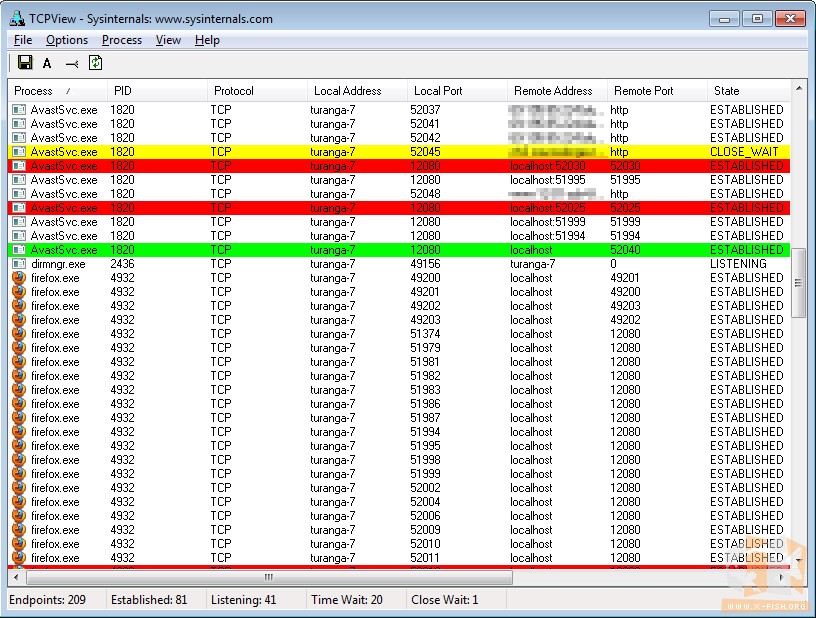Click the vertical scrollbar thumb
816x618 pixels.
pyautogui.click(x=799, y=283)
